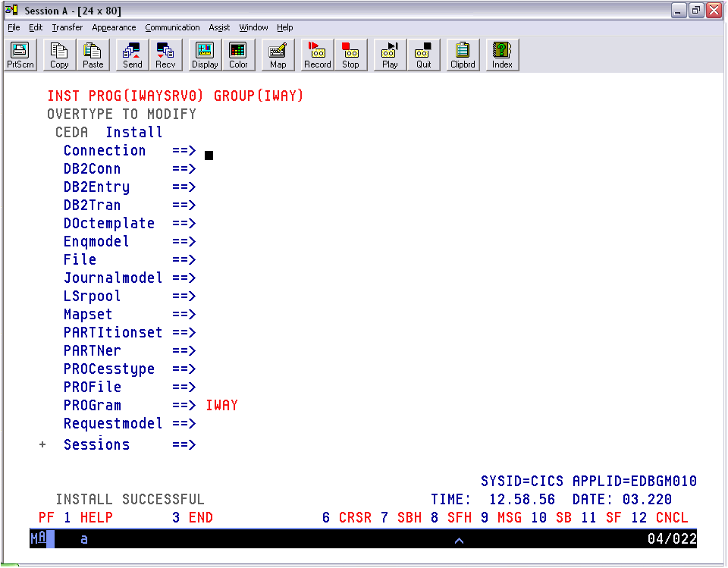Screen dimensions: 728x568
Task: Open the Color mapping toolbar icon
Action: point(238,55)
